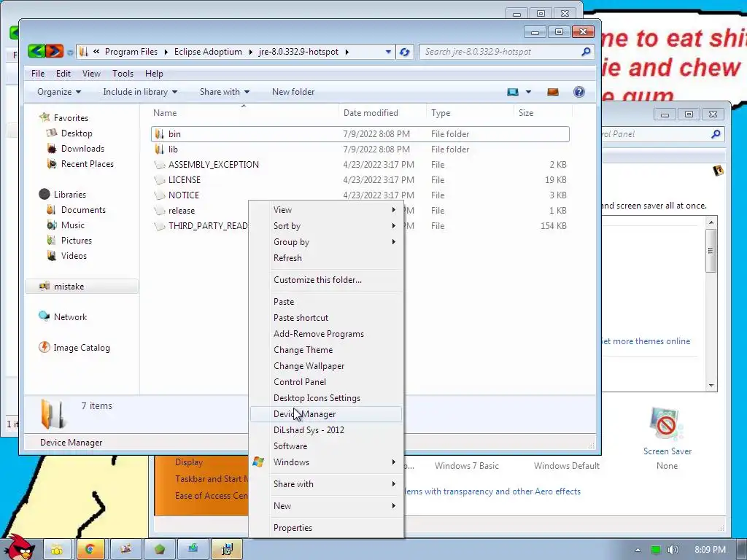Screen dimensions: 747x560
Task: Open the File menu
Action: coord(38,74)
